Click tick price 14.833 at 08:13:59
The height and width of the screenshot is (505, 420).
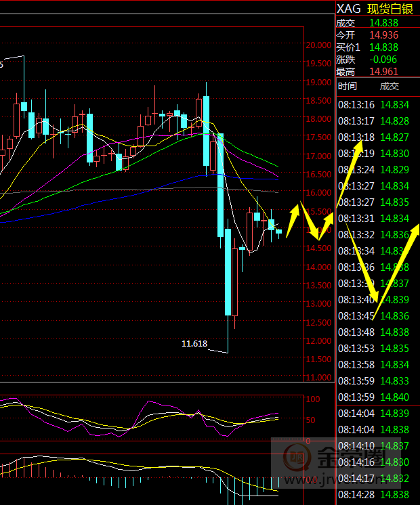click(x=394, y=381)
